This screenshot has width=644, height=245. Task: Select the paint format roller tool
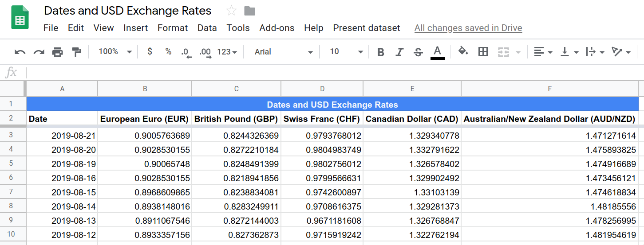[x=77, y=52]
